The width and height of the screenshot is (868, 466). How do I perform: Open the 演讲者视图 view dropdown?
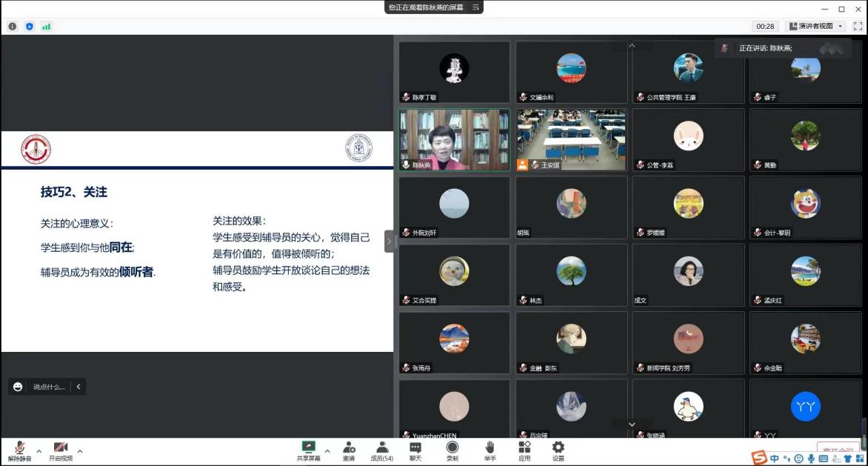click(815, 26)
